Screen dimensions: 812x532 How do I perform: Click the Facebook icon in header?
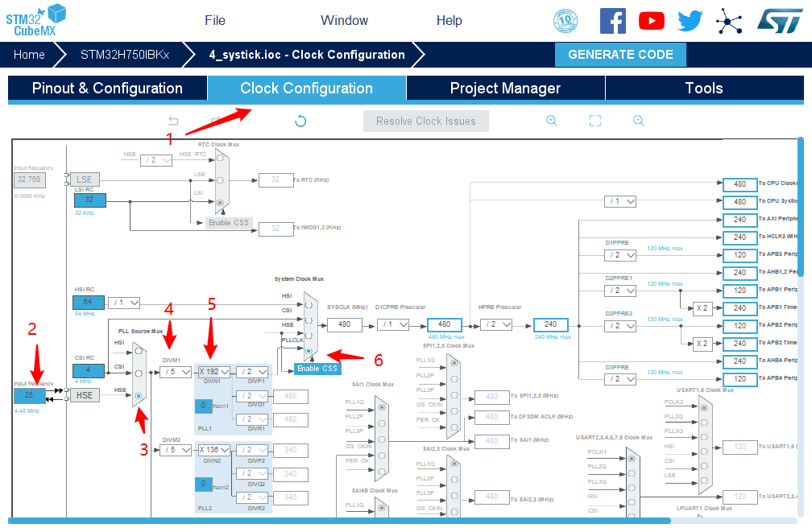click(x=613, y=21)
